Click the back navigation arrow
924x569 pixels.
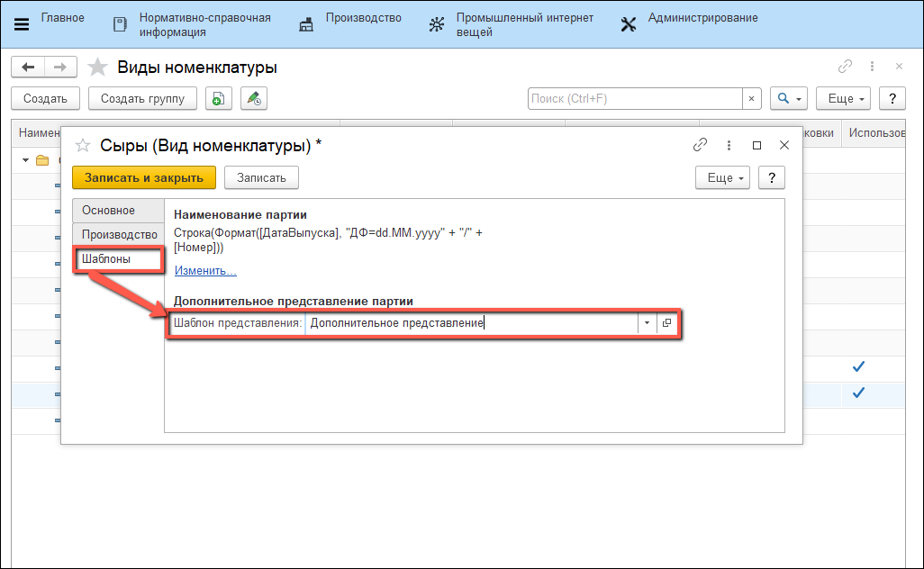[28, 67]
